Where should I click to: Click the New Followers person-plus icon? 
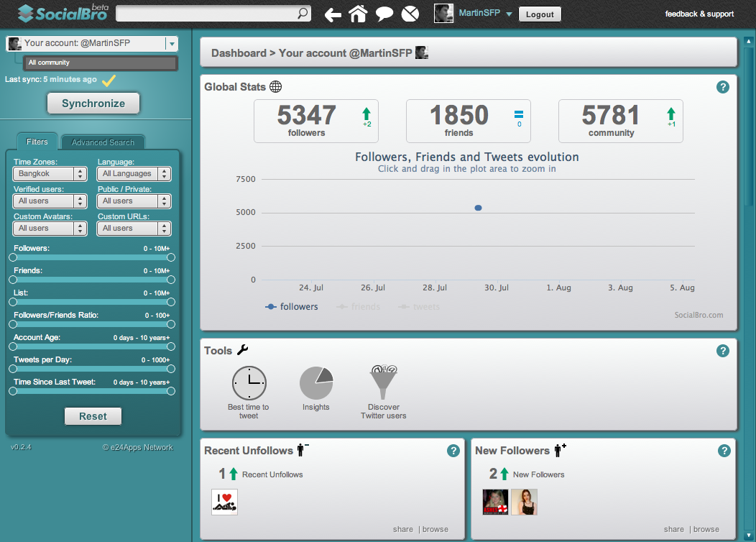coord(561,450)
